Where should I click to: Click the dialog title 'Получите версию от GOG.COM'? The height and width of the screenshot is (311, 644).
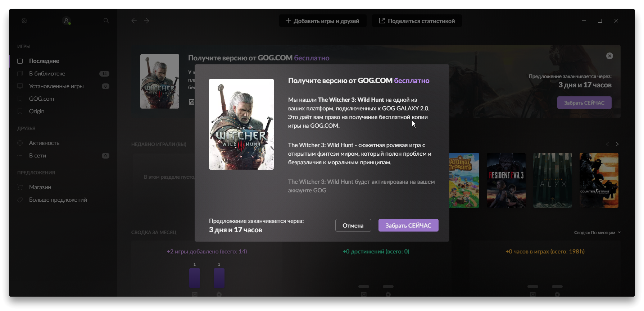[340, 81]
